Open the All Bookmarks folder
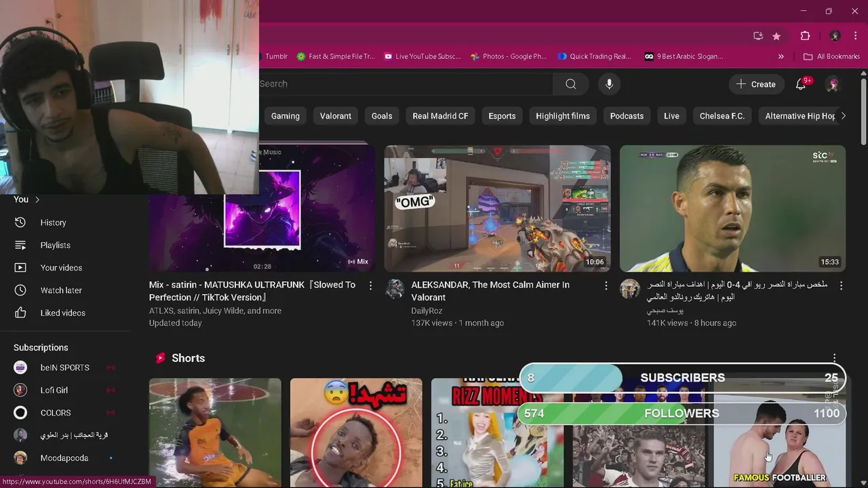This screenshot has height=488, width=868. coord(831,56)
